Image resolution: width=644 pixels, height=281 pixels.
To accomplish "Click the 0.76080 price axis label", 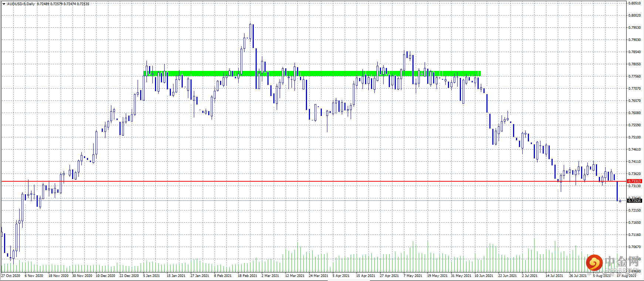I will click(635, 113).
